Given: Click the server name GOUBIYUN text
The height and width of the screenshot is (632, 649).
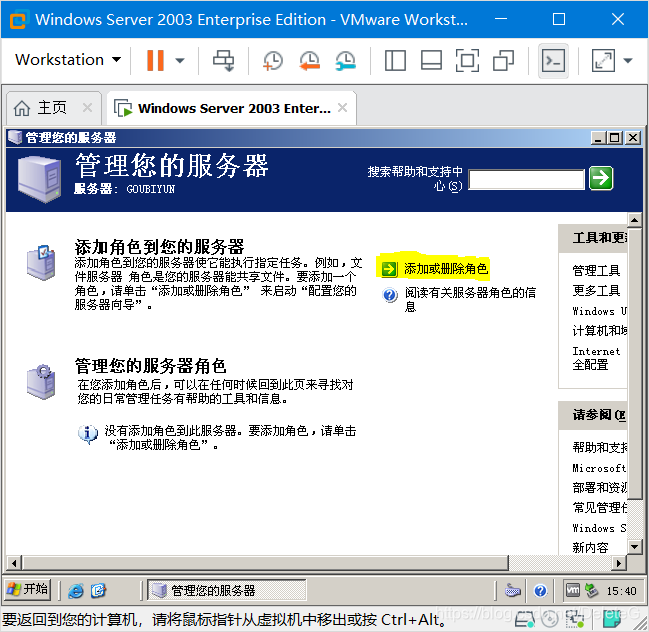Looking at the screenshot, I should 151,189.
